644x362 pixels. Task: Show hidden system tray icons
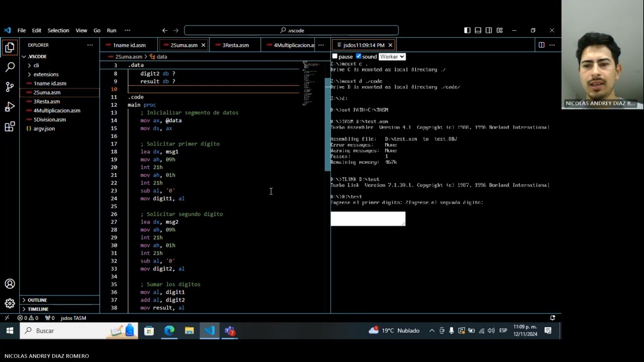[x=432, y=330]
